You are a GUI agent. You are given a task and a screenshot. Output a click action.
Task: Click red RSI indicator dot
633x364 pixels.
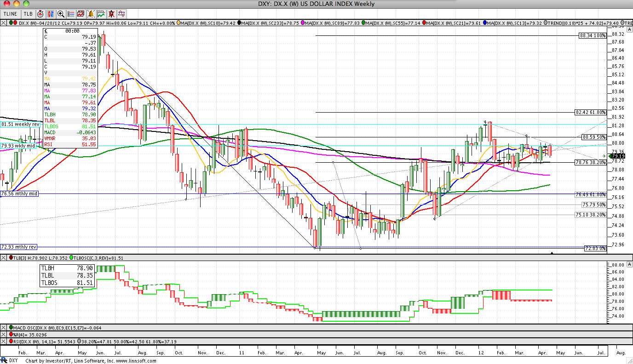(11, 341)
